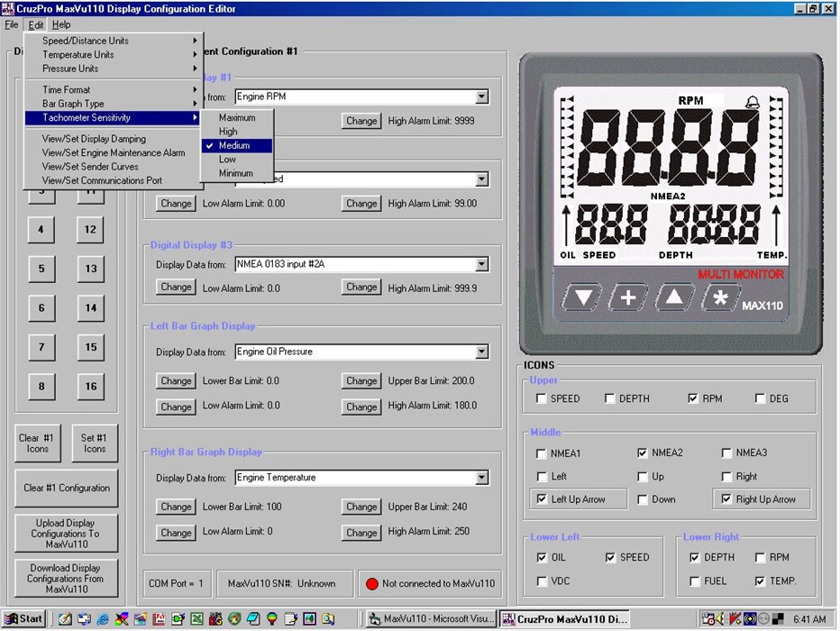Image resolution: width=840 pixels, height=631 pixels.
Task: Toggle the Right Up Arrow checkbox
Action: click(x=726, y=499)
